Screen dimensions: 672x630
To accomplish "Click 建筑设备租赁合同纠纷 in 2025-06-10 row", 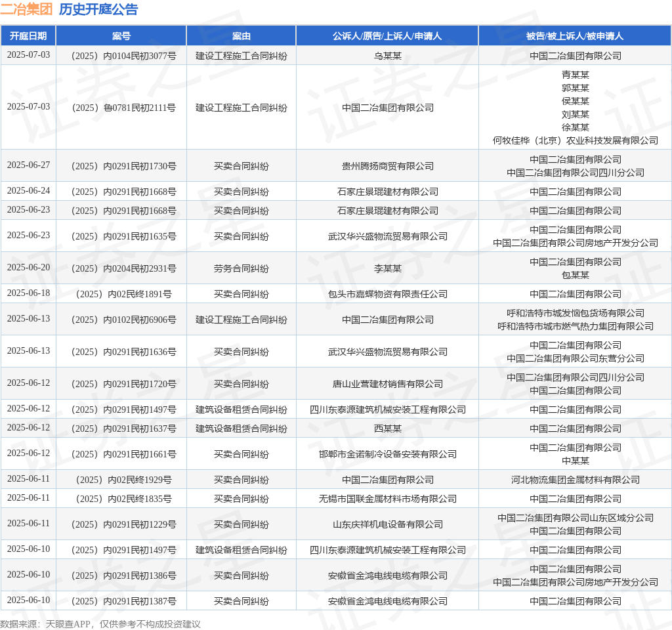I will pyautogui.click(x=241, y=550).
